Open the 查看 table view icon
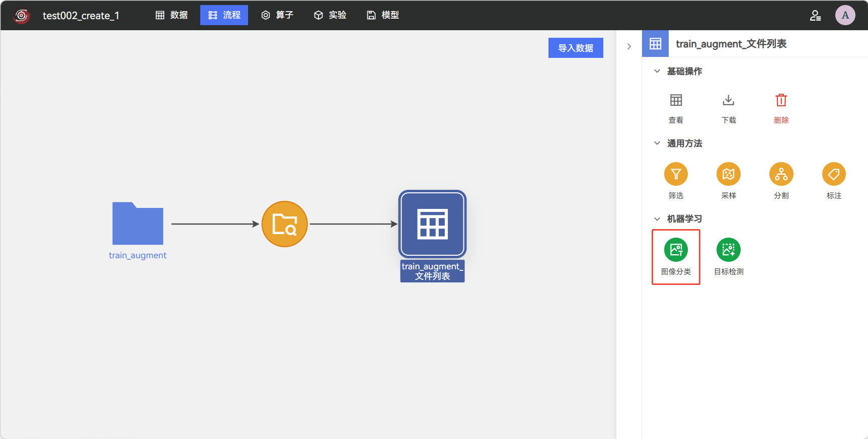This screenshot has width=868, height=439. [x=676, y=100]
